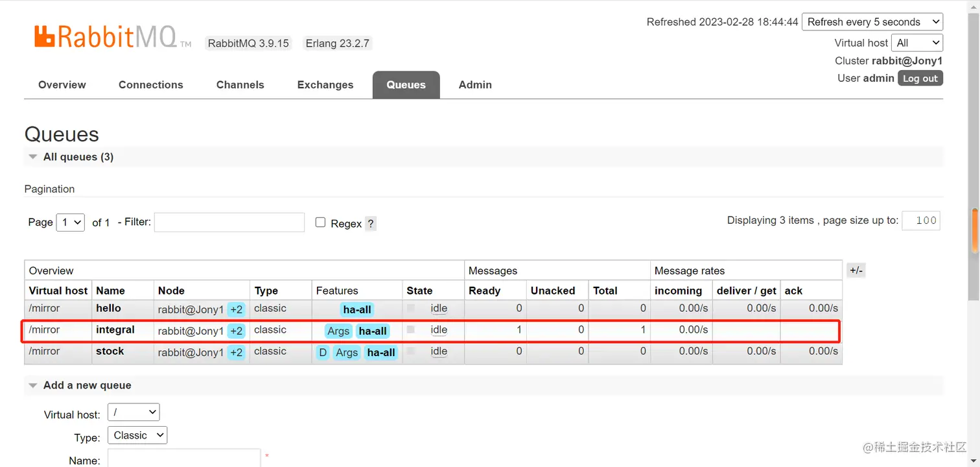
Task: Sort by the ack column header
Action: tap(794, 291)
